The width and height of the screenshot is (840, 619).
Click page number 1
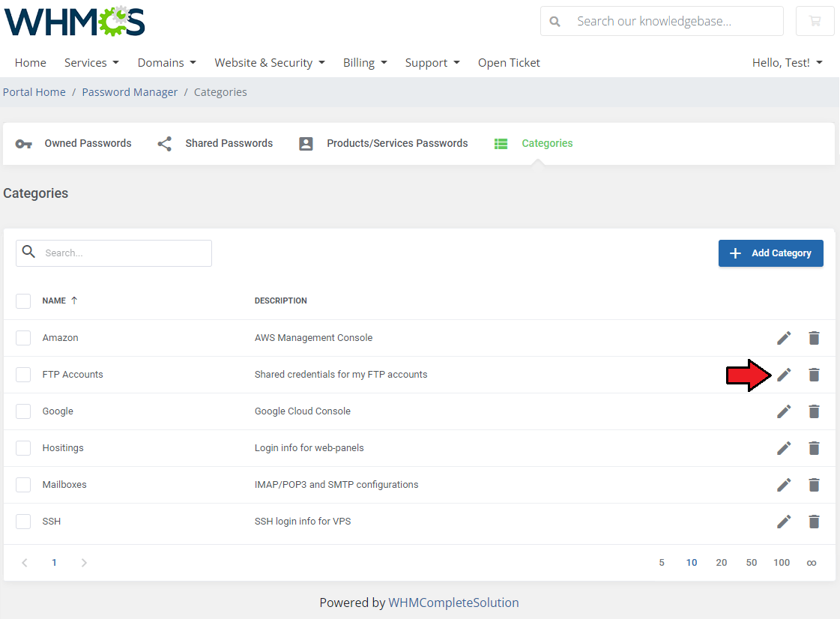tap(54, 563)
